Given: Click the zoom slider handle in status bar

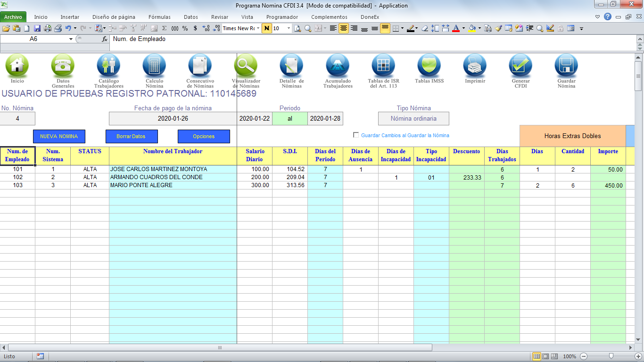Looking at the screenshot, I should click(x=611, y=356).
